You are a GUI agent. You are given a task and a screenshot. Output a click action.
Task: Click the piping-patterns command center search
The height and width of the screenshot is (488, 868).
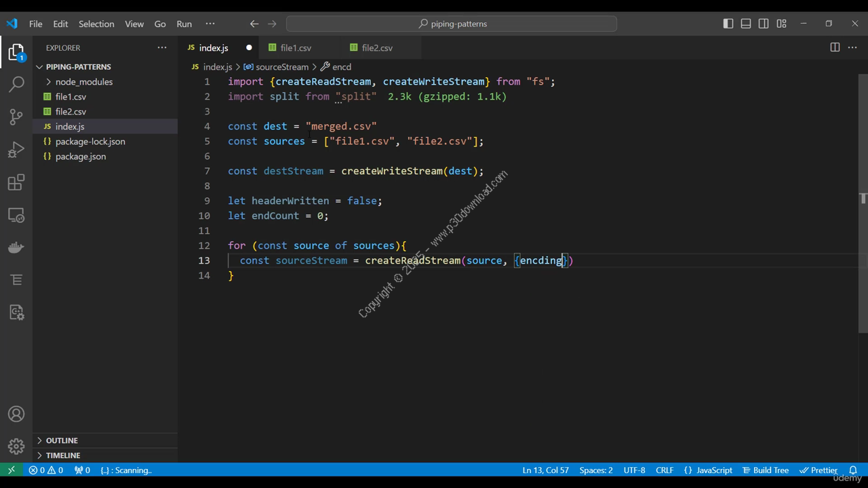point(452,24)
